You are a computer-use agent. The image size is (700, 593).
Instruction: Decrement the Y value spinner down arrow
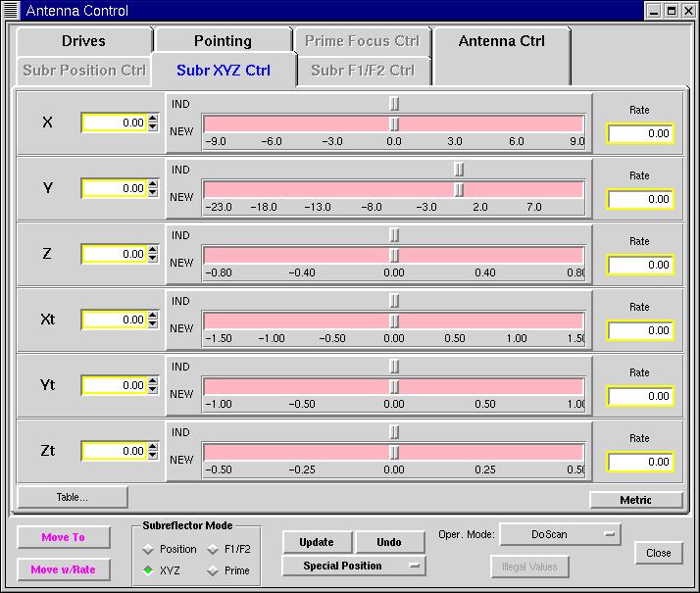pyautogui.click(x=153, y=192)
